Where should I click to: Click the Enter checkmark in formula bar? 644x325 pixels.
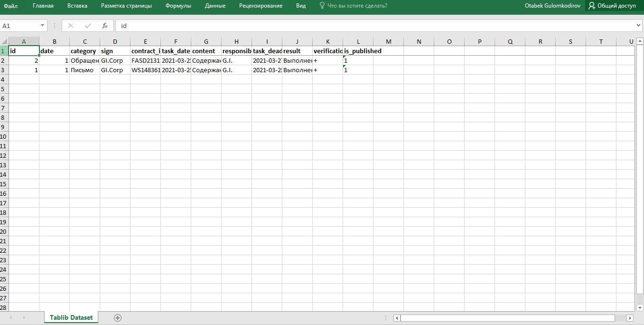tap(87, 26)
